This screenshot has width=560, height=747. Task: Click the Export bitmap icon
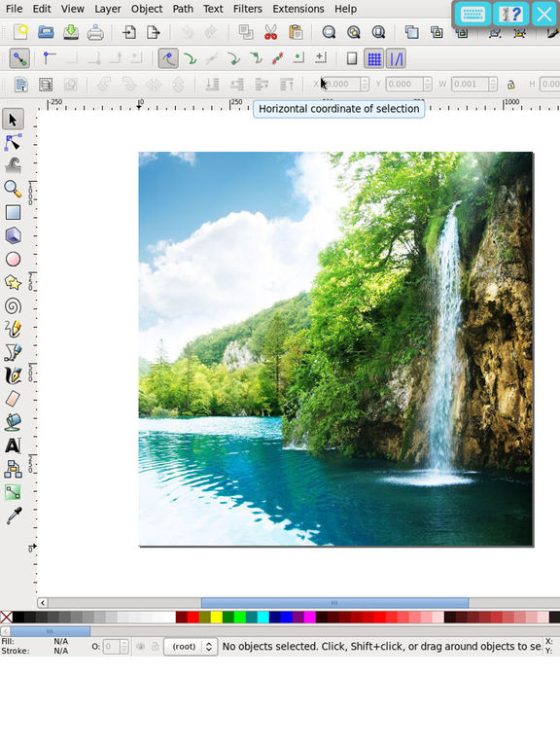154,32
